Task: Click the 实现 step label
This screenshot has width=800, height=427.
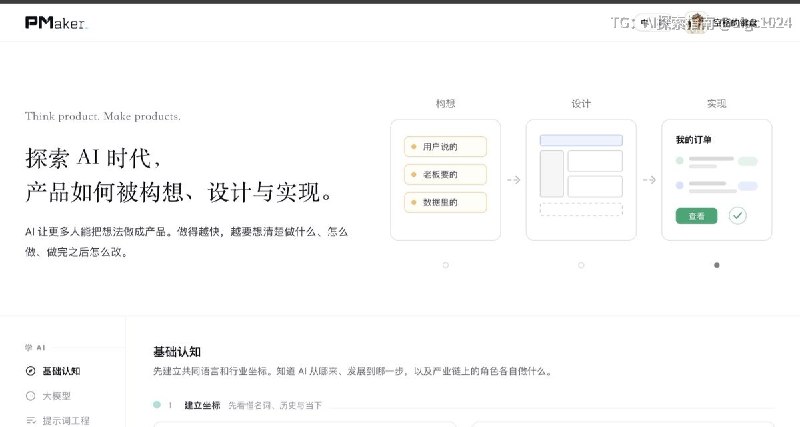Action: coord(717,104)
